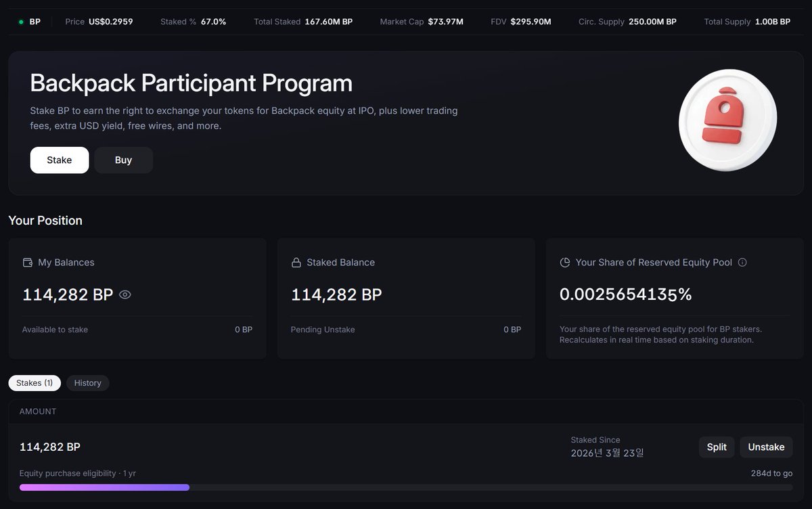Click the 114,282 BP Staked Balance value
The height and width of the screenshot is (509, 812).
coord(336,294)
